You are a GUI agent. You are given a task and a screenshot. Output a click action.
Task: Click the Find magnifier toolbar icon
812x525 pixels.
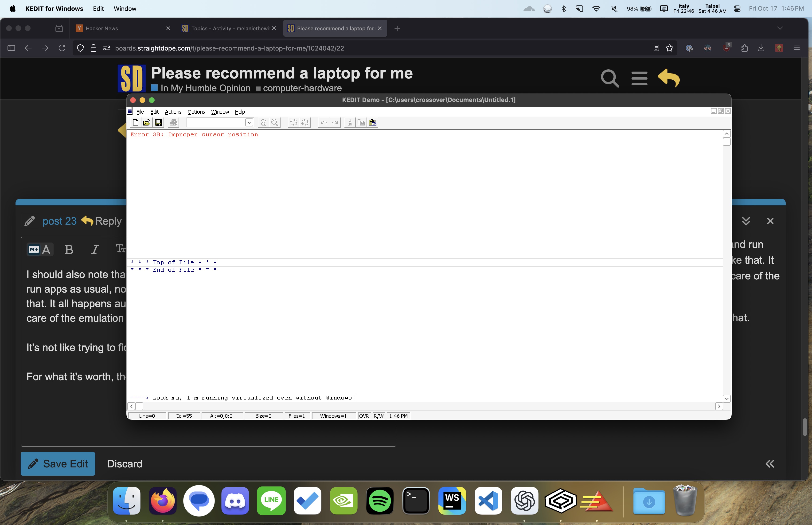point(275,123)
